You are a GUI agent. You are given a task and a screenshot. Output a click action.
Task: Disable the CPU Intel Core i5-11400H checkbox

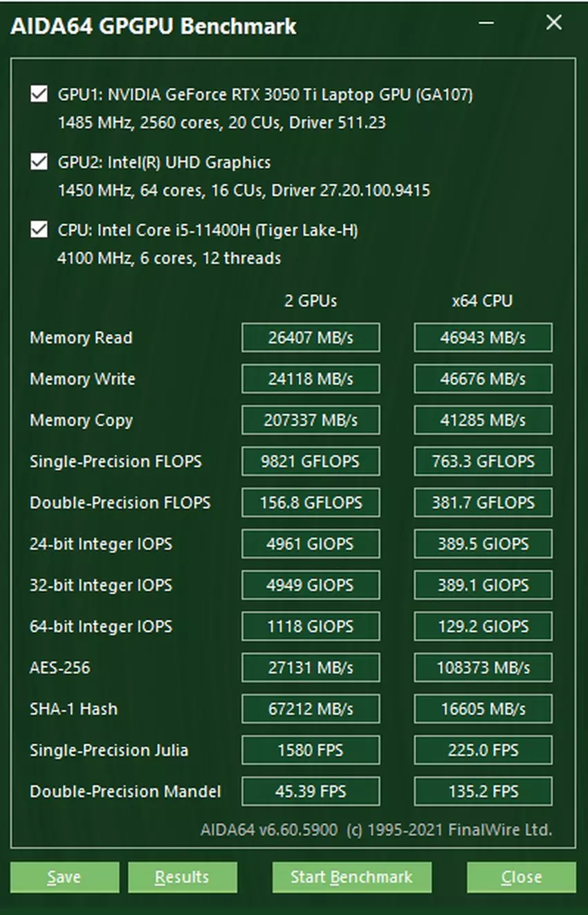click(39, 230)
